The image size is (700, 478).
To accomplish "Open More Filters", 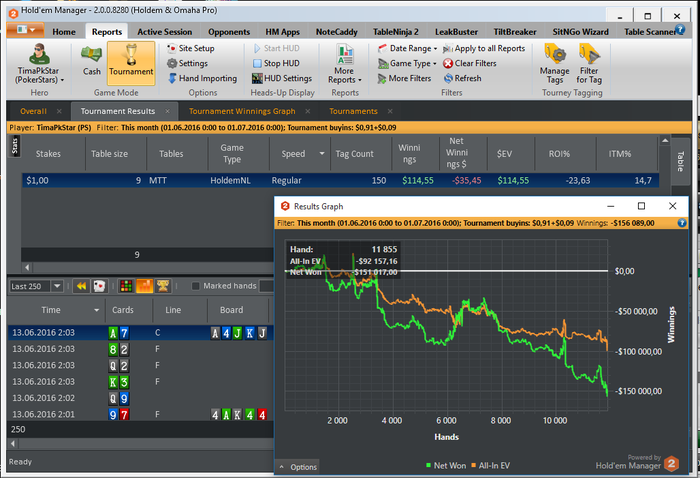I will (x=404, y=79).
